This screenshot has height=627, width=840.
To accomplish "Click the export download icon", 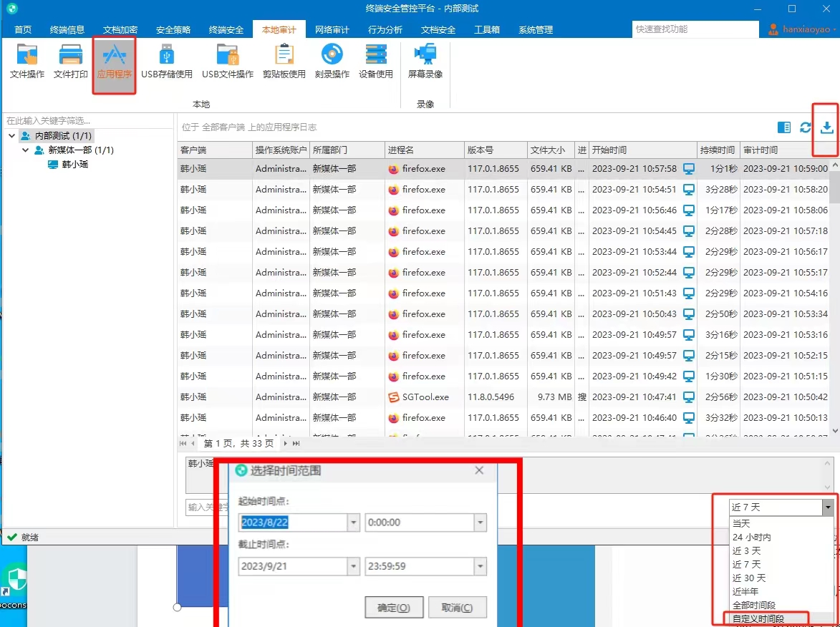I will 826,127.
